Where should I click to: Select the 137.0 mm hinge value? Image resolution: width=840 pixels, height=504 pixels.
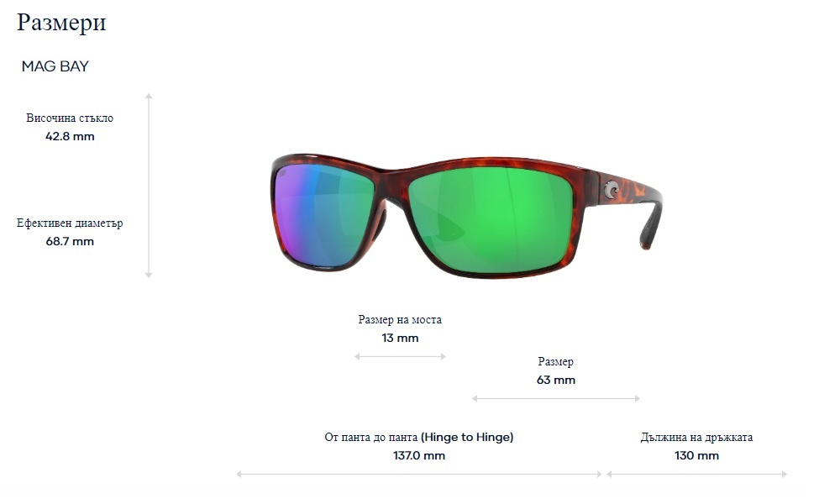[x=419, y=455]
